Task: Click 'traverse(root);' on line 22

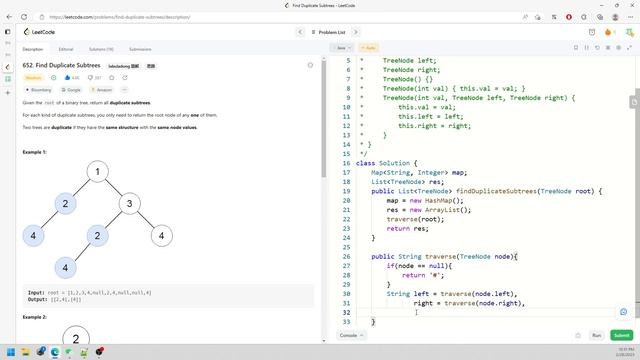Action: pyautogui.click(x=415, y=219)
